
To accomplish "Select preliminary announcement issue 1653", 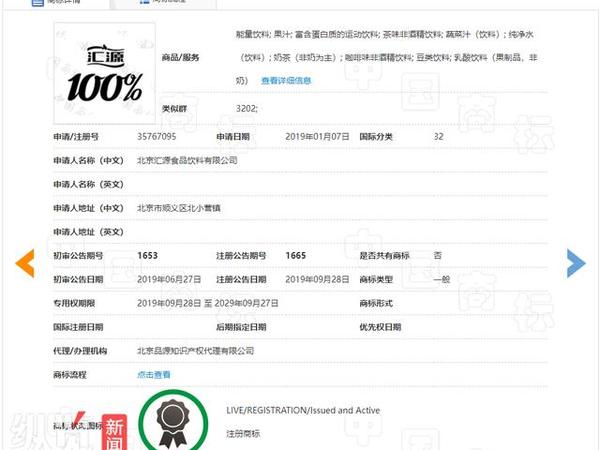I will tap(147, 256).
